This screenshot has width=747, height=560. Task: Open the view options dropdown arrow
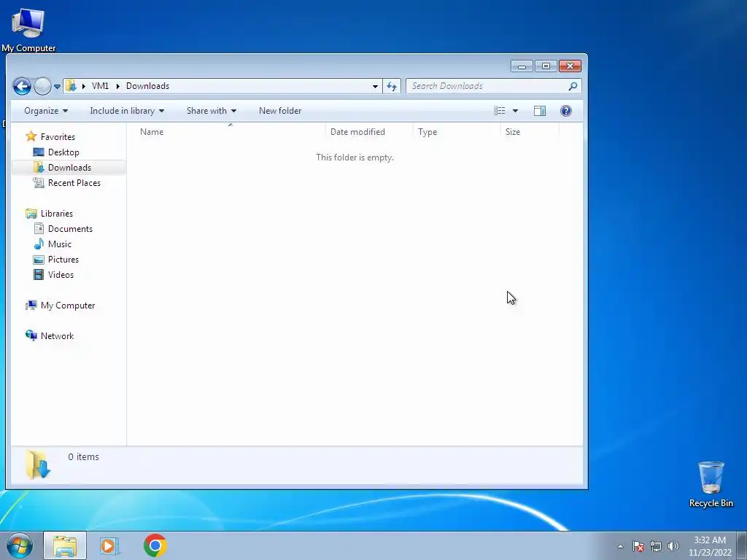[x=515, y=111]
